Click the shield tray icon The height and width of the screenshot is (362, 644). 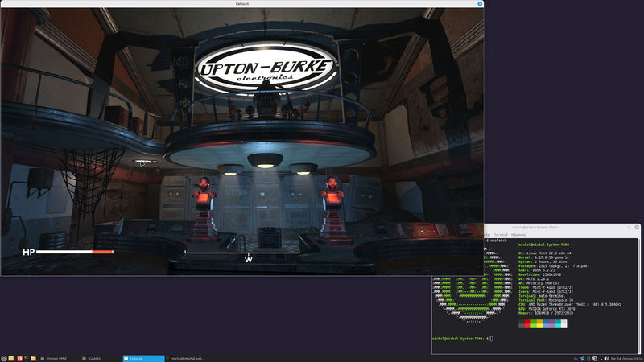coord(595,359)
